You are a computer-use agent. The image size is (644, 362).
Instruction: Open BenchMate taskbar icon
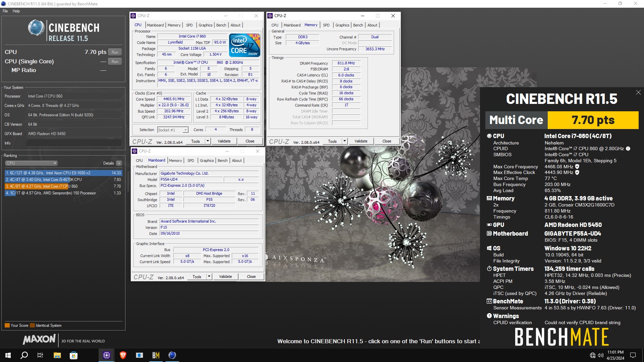point(156,355)
